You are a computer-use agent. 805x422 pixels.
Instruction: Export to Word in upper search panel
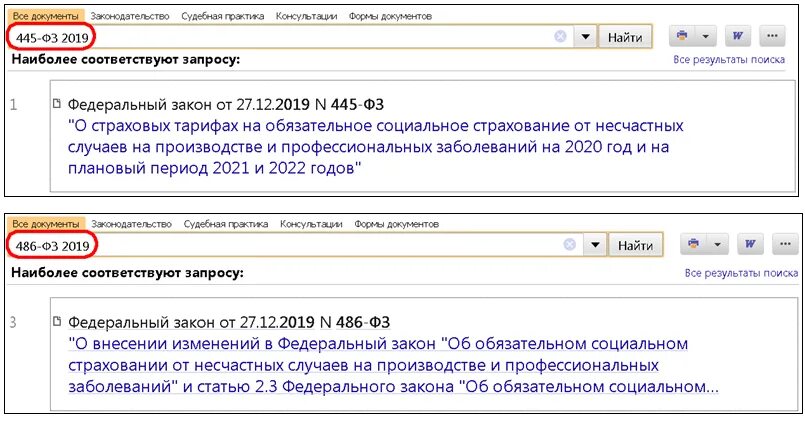click(x=738, y=36)
